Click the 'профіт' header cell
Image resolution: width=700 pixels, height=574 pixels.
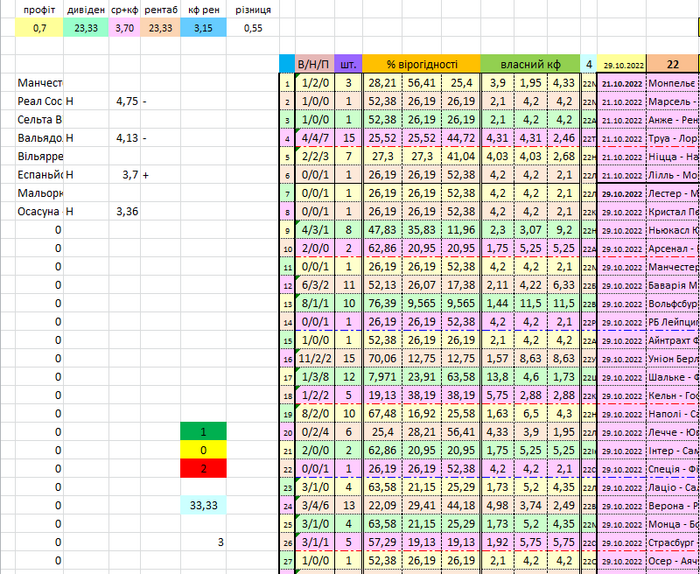[x=39, y=10]
